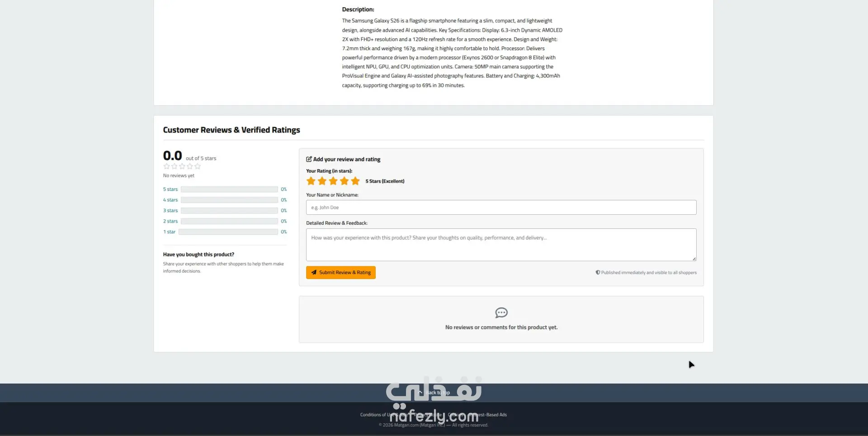This screenshot has height=436, width=868.
Task: Click the Submit Review & Rating button
Action: tap(341, 272)
